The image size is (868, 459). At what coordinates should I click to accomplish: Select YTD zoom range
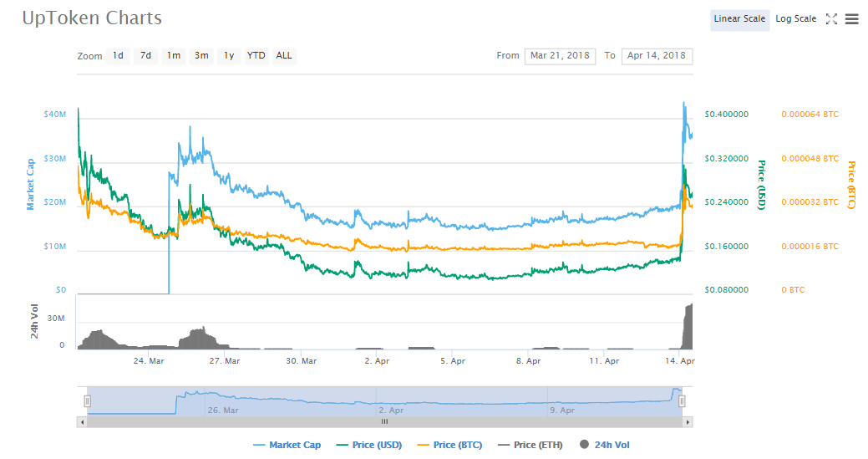256,56
